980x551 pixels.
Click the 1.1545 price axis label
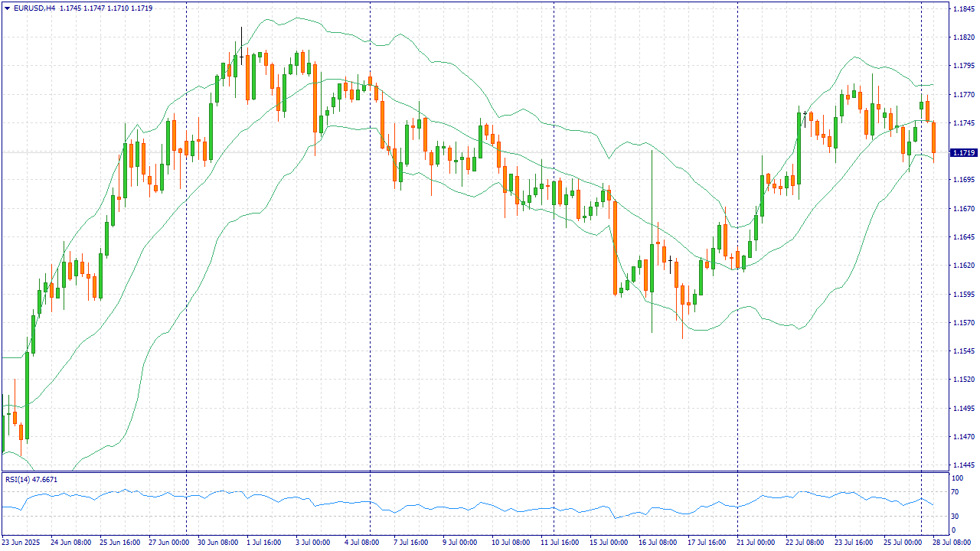click(x=962, y=351)
